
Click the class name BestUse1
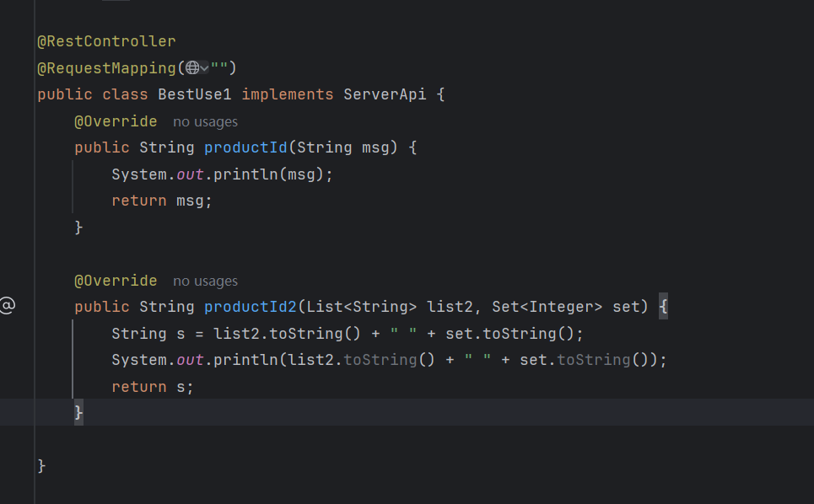pyautogui.click(x=195, y=94)
